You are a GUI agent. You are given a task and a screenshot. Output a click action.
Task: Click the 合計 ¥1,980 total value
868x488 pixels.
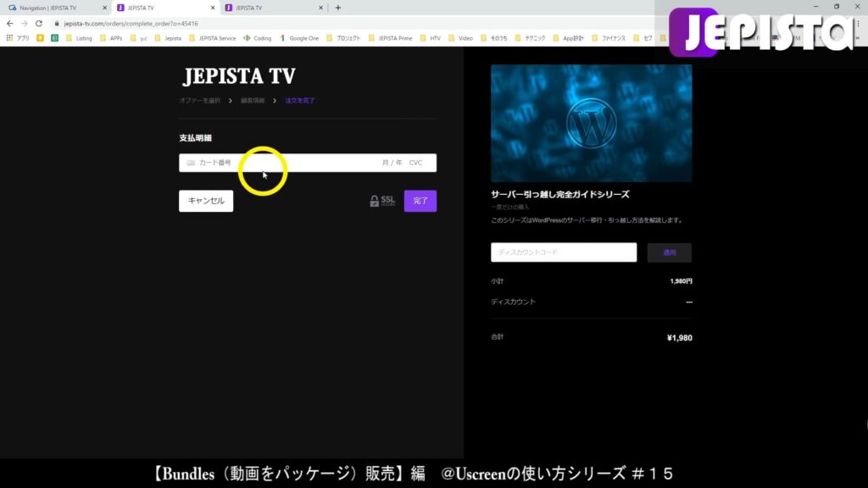pos(679,338)
